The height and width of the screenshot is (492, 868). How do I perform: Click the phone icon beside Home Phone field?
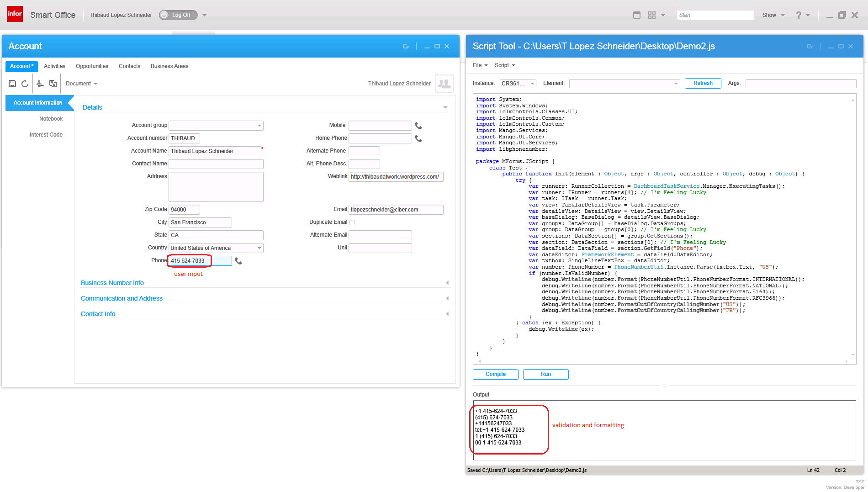pos(418,138)
